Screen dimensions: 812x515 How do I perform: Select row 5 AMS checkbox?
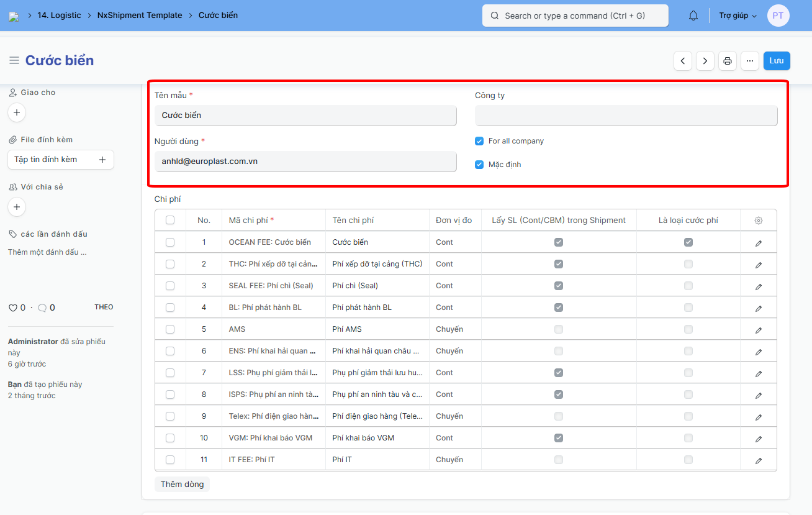pyautogui.click(x=170, y=329)
